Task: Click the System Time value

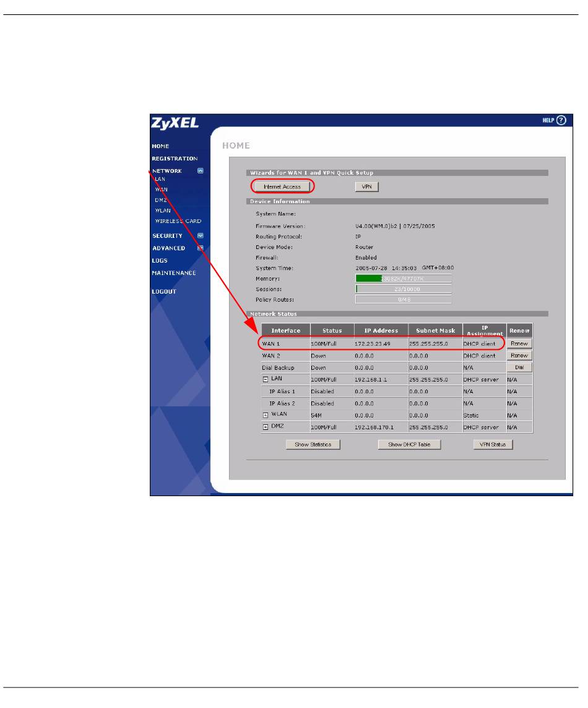Action: point(404,268)
